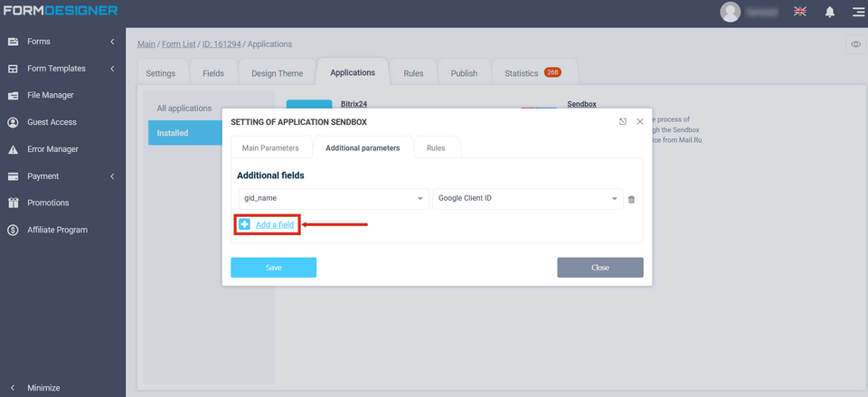Open the form Rules tab
The image size is (868, 397).
click(413, 73)
